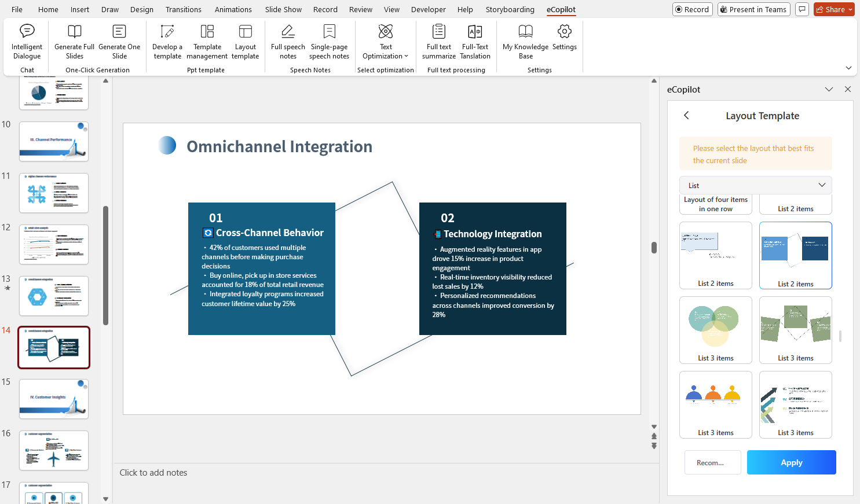Create Single-page speech notes

[x=329, y=41]
